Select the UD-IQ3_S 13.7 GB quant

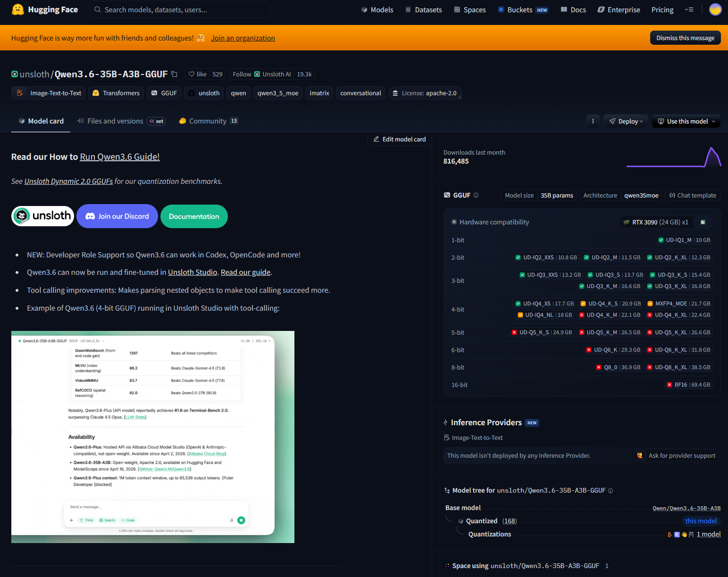[615, 275]
